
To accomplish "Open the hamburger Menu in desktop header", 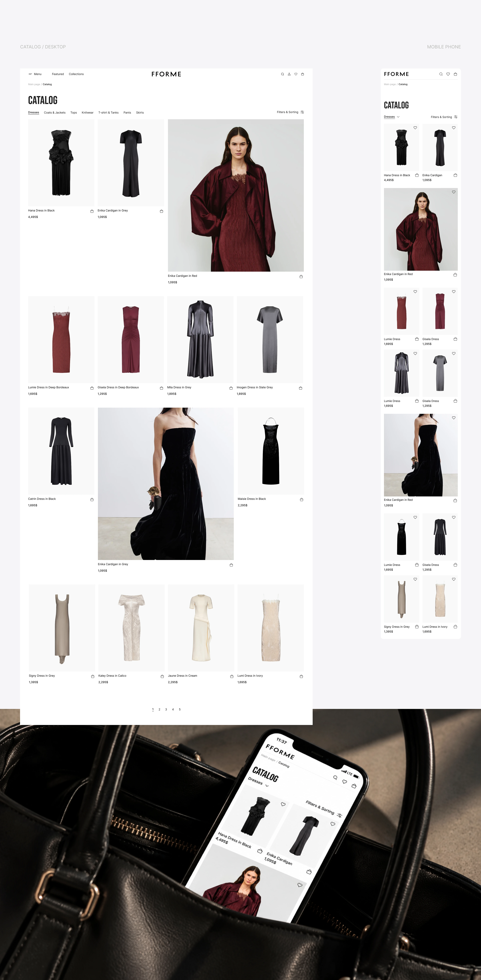I will click(35, 74).
